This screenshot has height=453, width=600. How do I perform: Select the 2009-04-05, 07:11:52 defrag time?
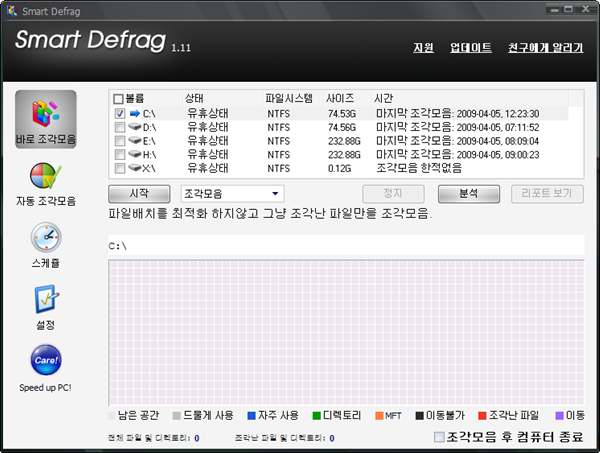498,127
